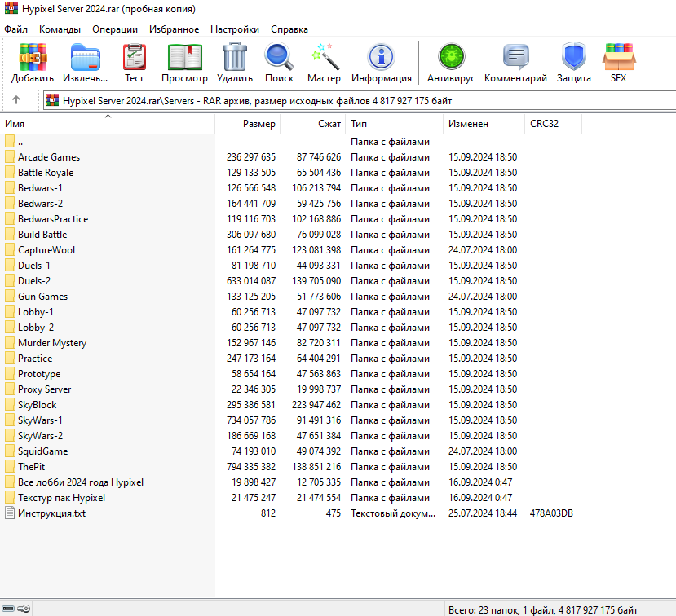
Task: Click the Извлечь (Extract) toolbar icon
Action: (x=86, y=57)
